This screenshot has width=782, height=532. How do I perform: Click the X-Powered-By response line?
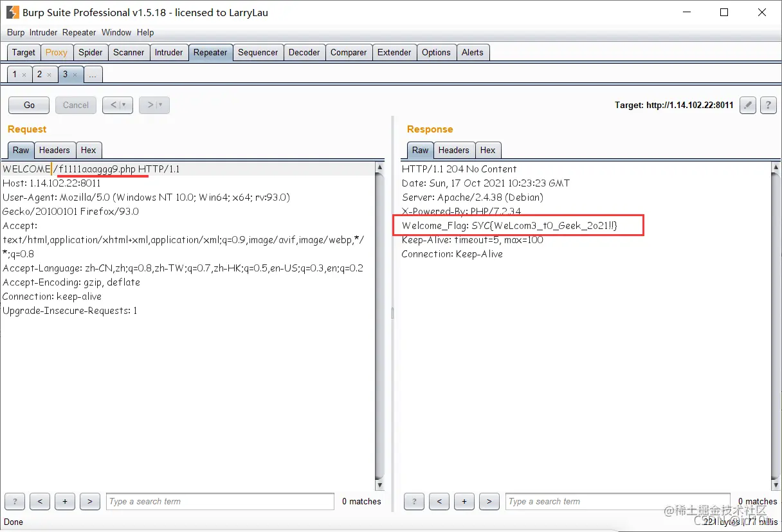pos(462,212)
